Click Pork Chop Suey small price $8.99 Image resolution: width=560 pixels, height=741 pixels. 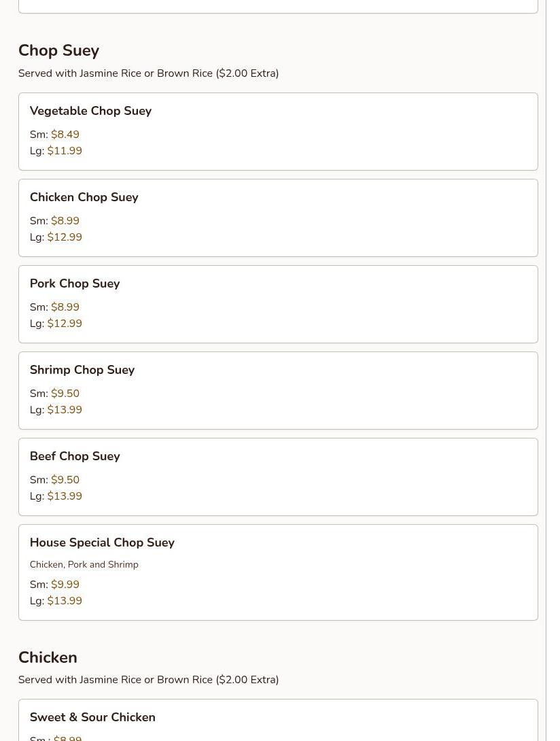(65, 307)
